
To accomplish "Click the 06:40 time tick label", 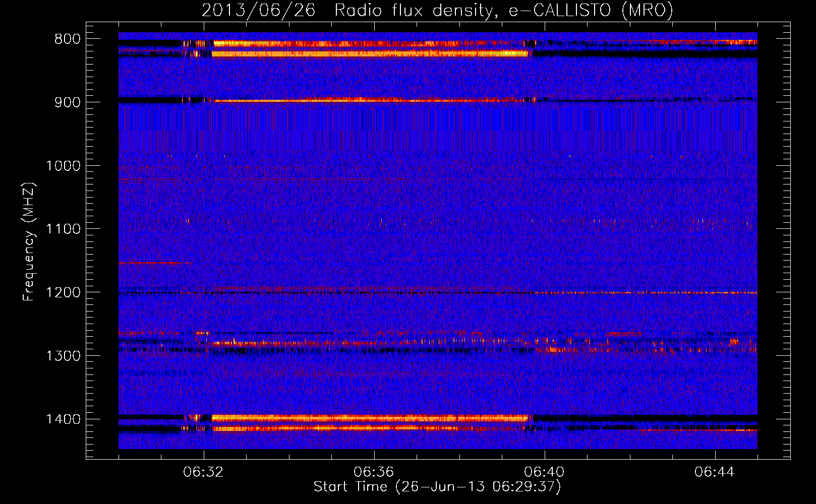I will tap(544, 472).
